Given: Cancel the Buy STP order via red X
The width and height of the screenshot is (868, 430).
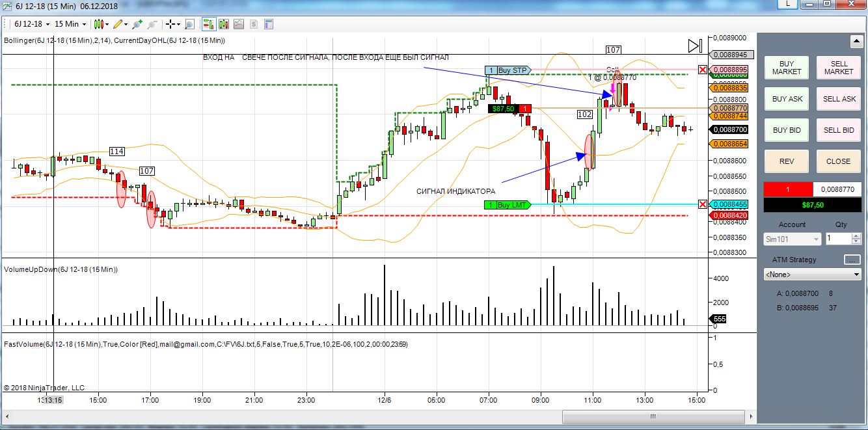Looking at the screenshot, I should [x=703, y=70].
